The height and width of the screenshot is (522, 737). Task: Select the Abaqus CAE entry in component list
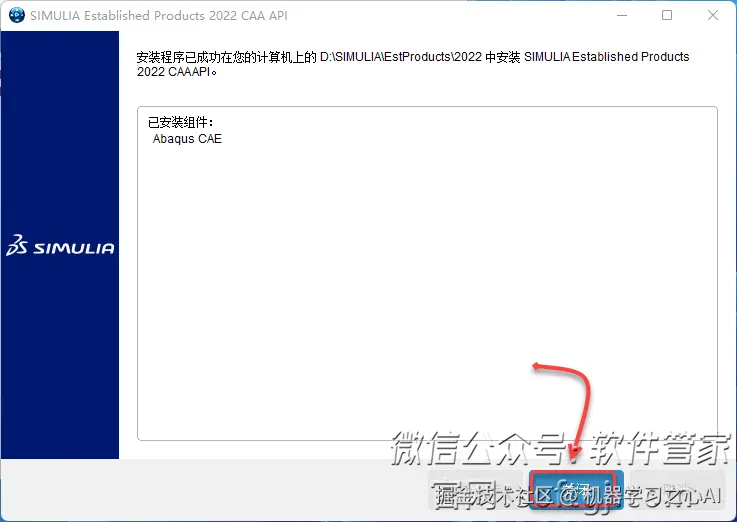(x=187, y=139)
